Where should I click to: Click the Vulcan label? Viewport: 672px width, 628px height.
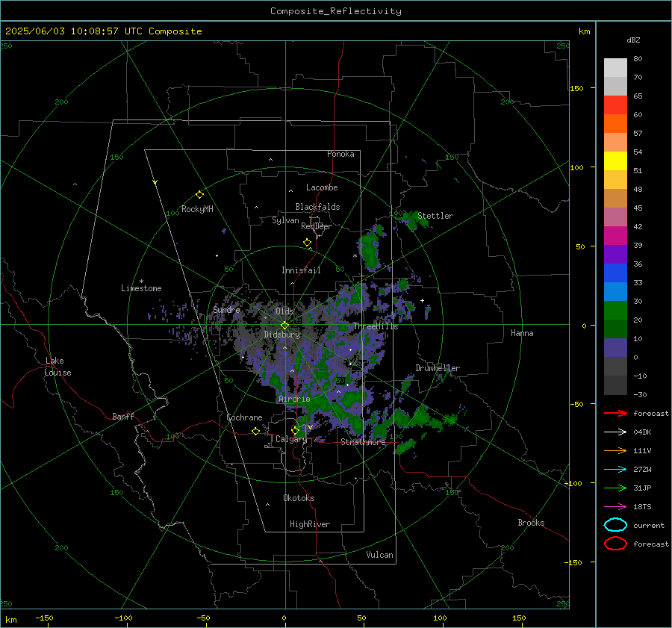[x=379, y=555]
